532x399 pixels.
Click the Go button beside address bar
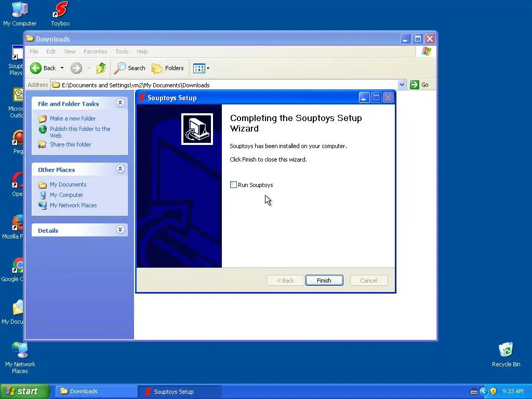[x=419, y=85]
